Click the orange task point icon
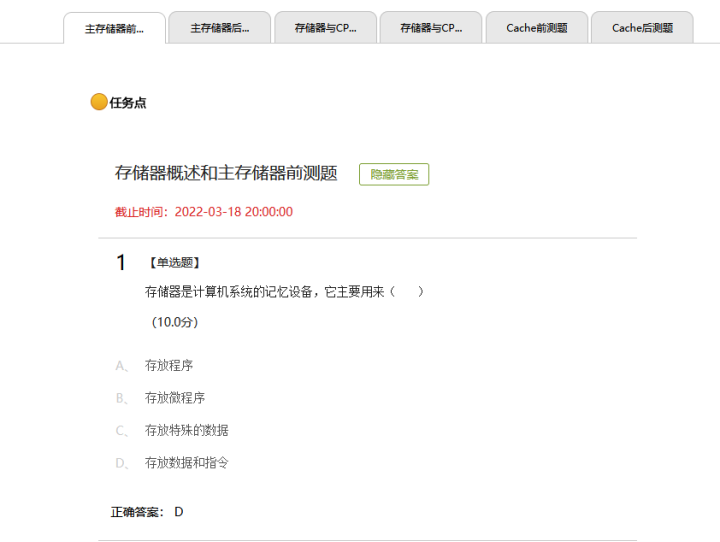This screenshot has height=542, width=720. 99,102
